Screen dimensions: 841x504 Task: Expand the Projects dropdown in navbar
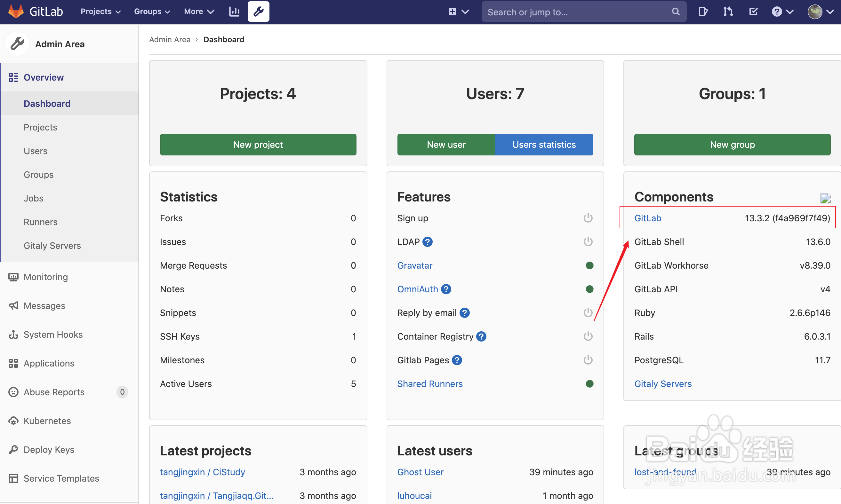coord(100,12)
